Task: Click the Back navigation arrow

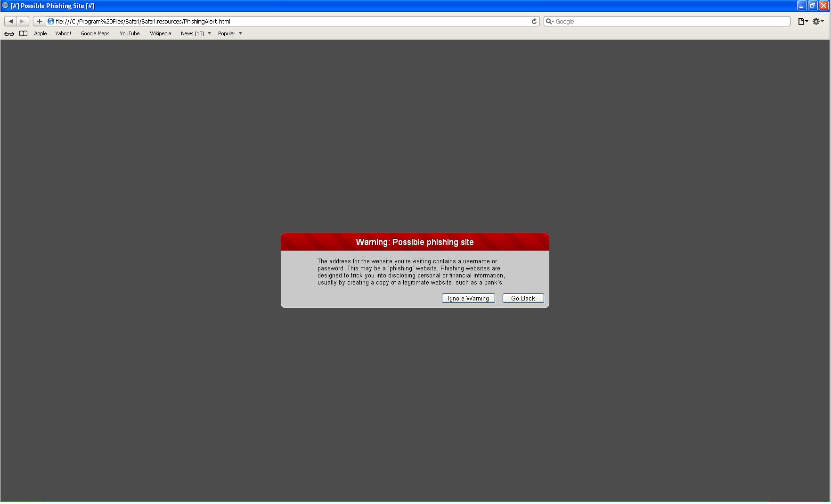Action: click(10, 21)
